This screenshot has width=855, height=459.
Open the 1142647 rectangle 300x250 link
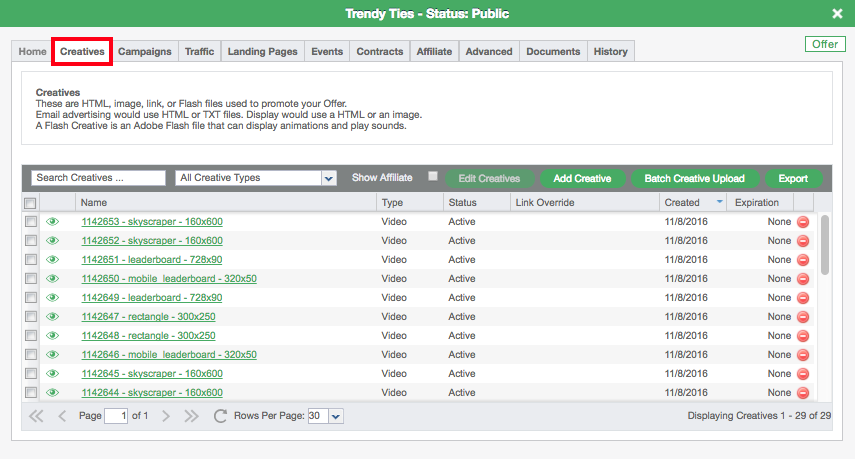click(148, 317)
